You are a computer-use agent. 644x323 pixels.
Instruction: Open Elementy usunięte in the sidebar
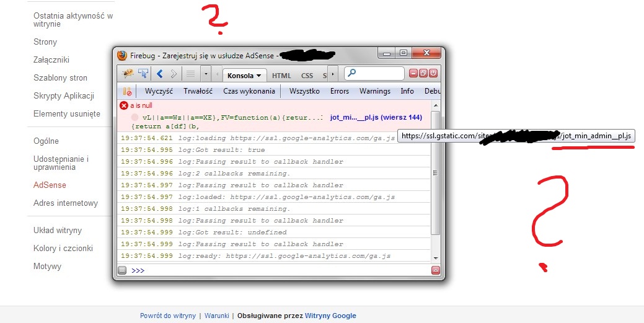pyautogui.click(x=66, y=114)
